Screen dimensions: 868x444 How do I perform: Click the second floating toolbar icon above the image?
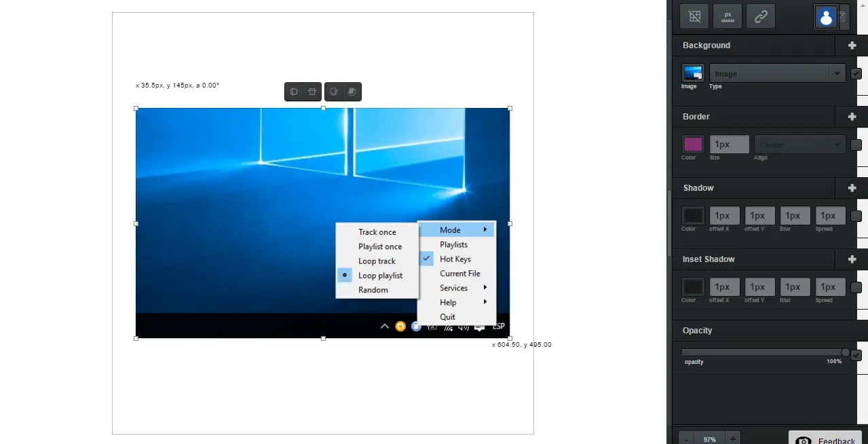312,92
